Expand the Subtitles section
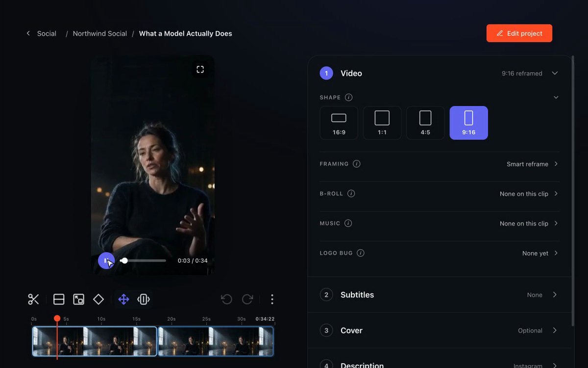The image size is (588, 368). click(x=440, y=294)
